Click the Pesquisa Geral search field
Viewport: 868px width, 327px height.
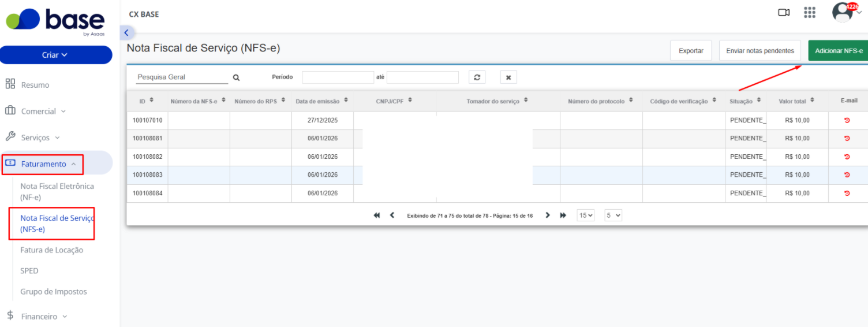[x=182, y=77]
